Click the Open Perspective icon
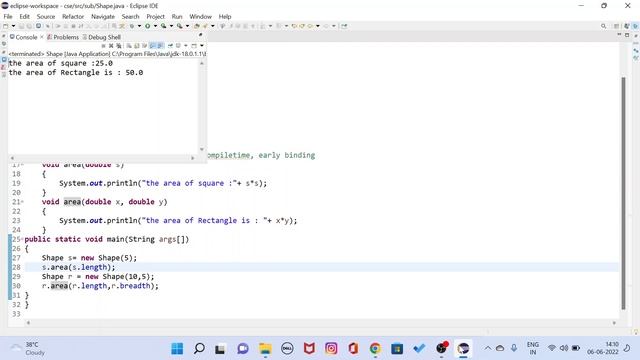 (616, 26)
